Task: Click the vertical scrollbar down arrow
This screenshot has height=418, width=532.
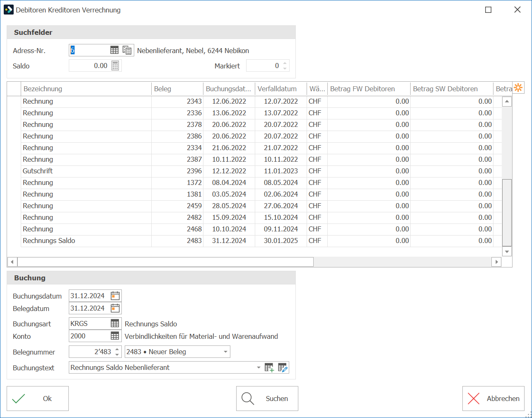Action: [507, 251]
